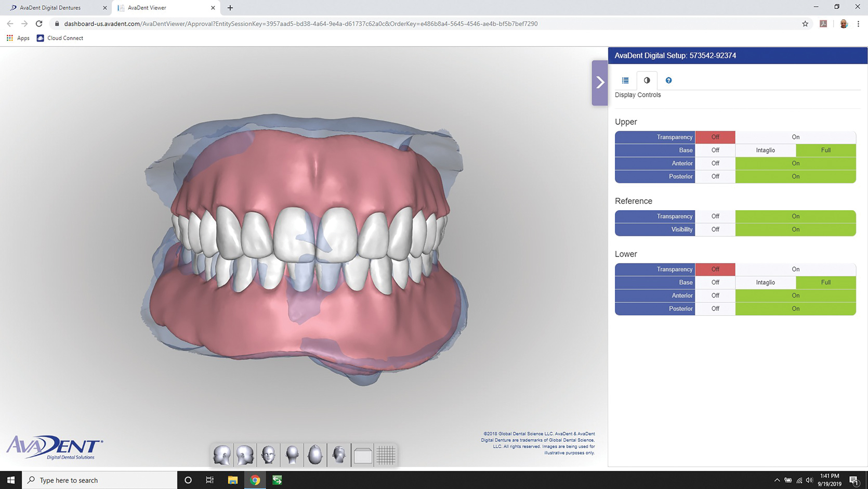Screen dimensions: 868x489
Task: Select the front face head view
Action: pos(269,455)
